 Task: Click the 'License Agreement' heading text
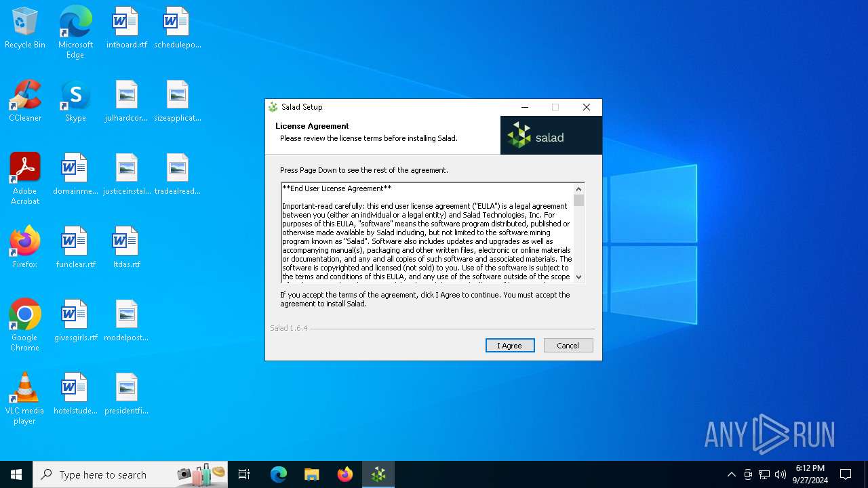[312, 126]
